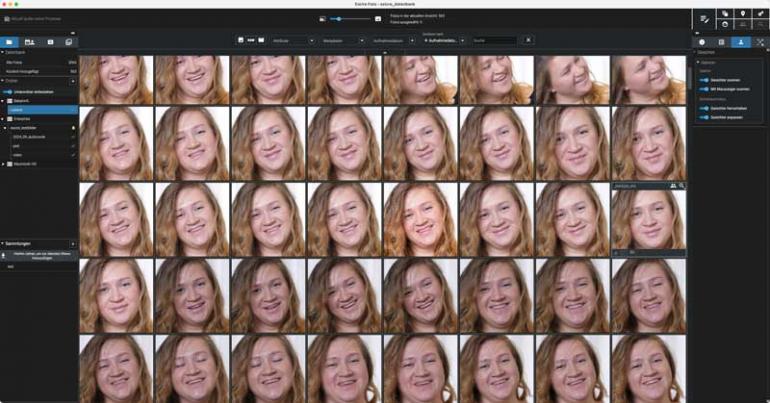The width and height of the screenshot is (770, 403).
Task: Adjust the thumbnail size slider
Action: click(351, 19)
